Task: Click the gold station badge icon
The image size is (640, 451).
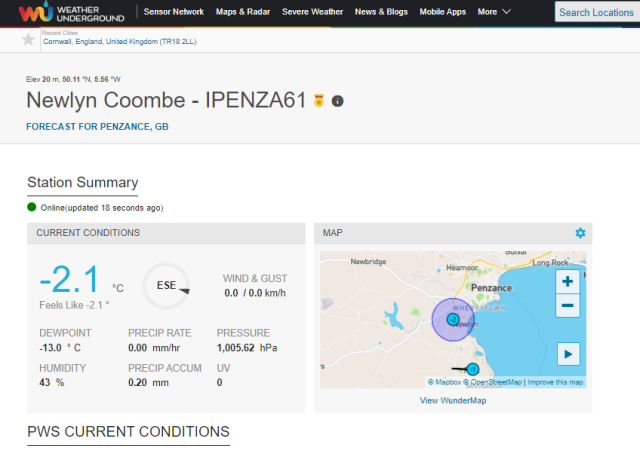Action: coord(319,100)
